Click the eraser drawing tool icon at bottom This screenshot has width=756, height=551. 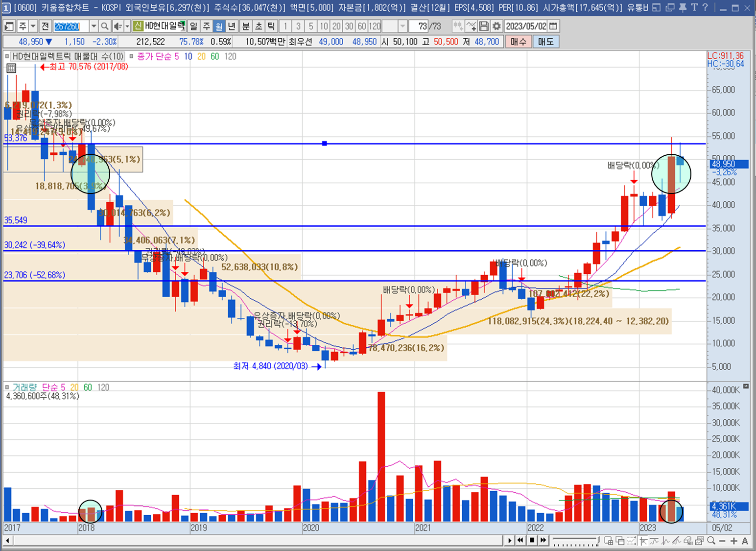coord(688,541)
